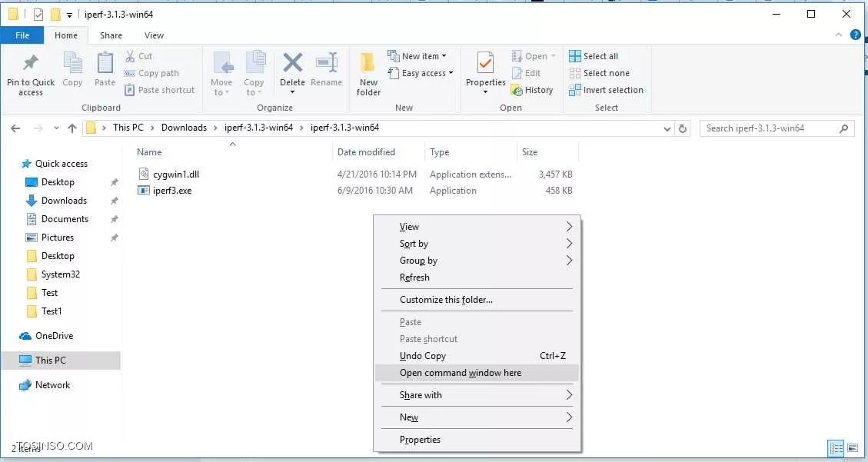Choose Refresh from the context menu
This screenshot has height=462, width=868.
[477, 278]
